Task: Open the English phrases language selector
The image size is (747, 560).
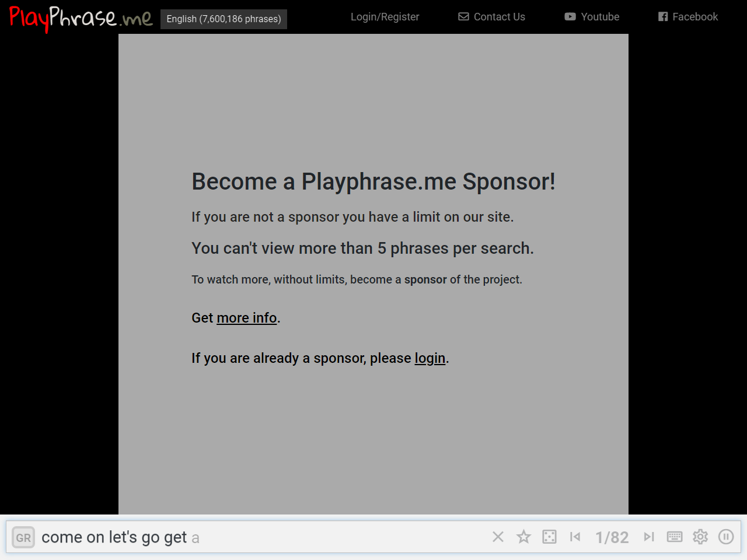Action: point(224,19)
